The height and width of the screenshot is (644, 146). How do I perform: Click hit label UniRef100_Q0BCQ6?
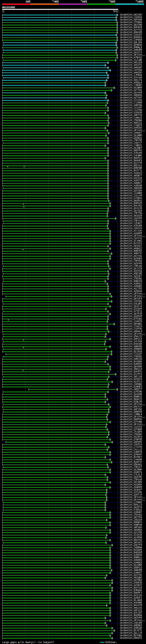[x=131, y=628]
